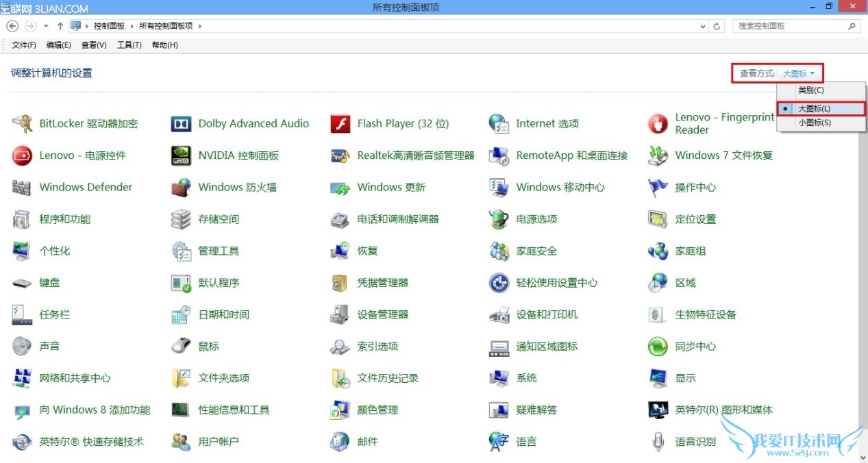
Task: Open the 键盘 keyboard icon
Action: [x=22, y=283]
